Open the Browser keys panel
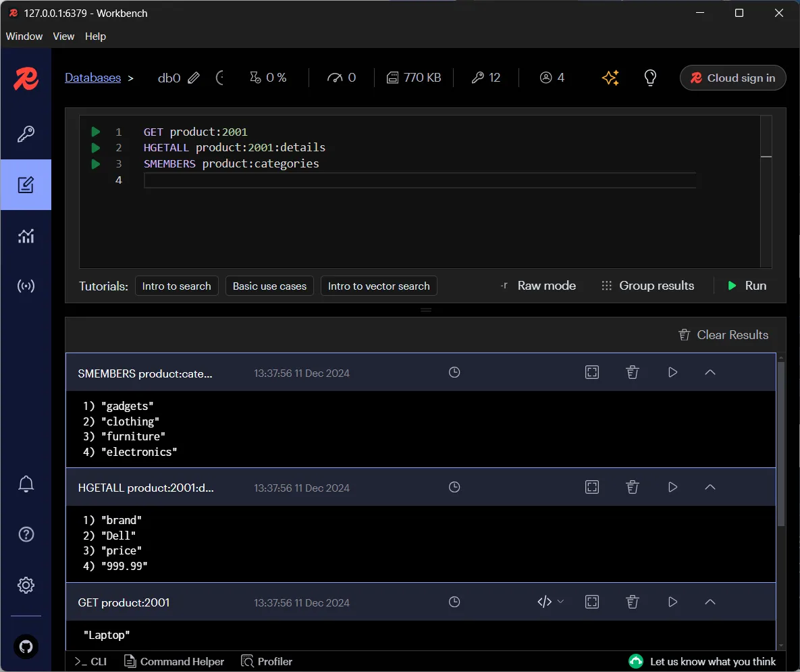The image size is (800, 672). 26,134
